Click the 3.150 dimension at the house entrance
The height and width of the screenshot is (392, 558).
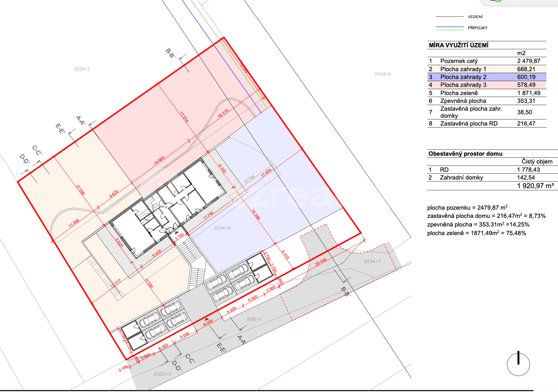click(x=179, y=236)
